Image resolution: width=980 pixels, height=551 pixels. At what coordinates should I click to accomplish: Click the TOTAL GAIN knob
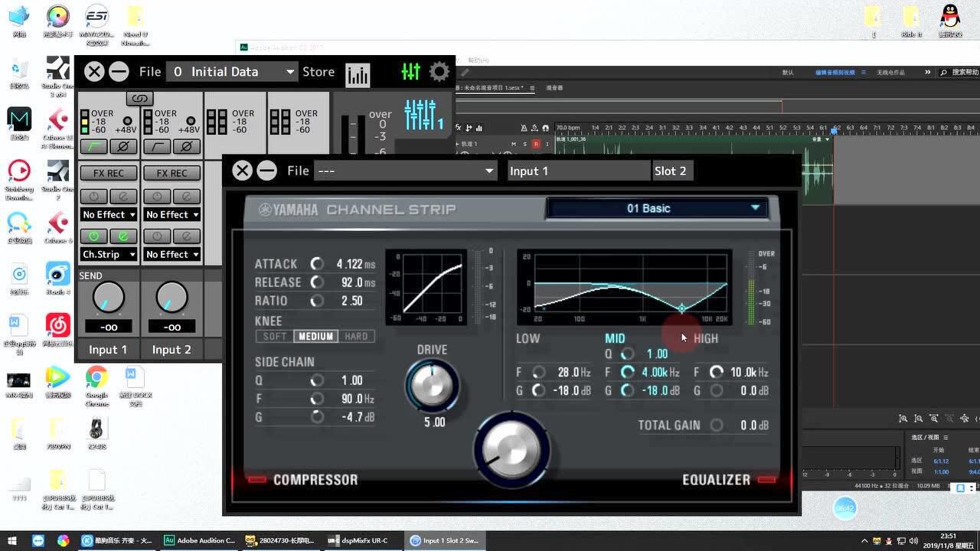717,425
